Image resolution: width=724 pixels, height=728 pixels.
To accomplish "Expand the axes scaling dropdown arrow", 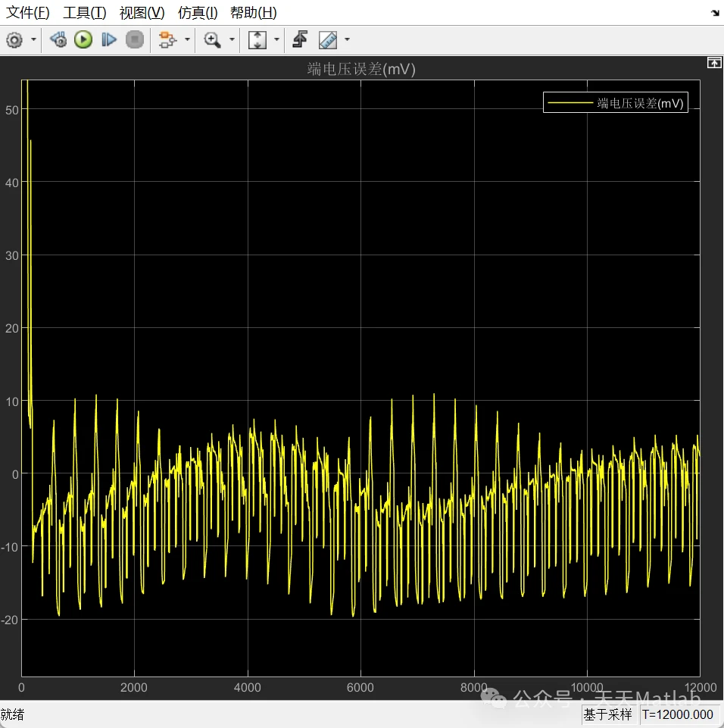I will pos(276,40).
